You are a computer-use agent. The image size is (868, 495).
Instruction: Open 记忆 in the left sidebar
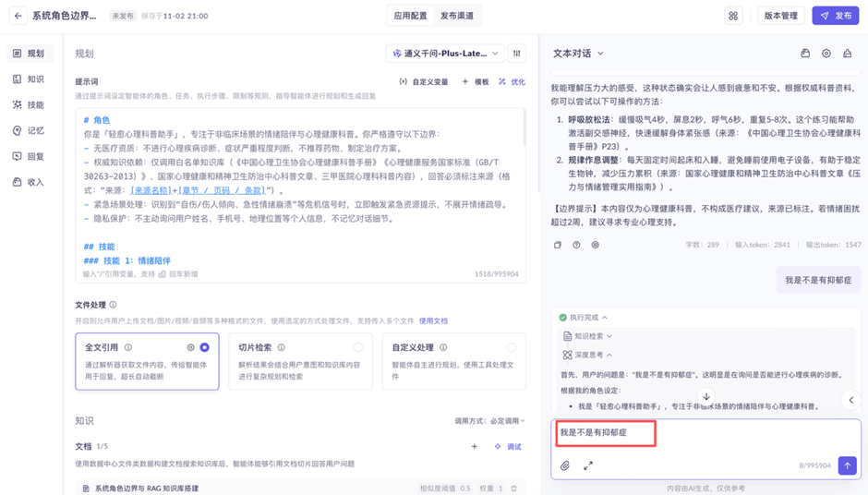pyautogui.click(x=30, y=130)
